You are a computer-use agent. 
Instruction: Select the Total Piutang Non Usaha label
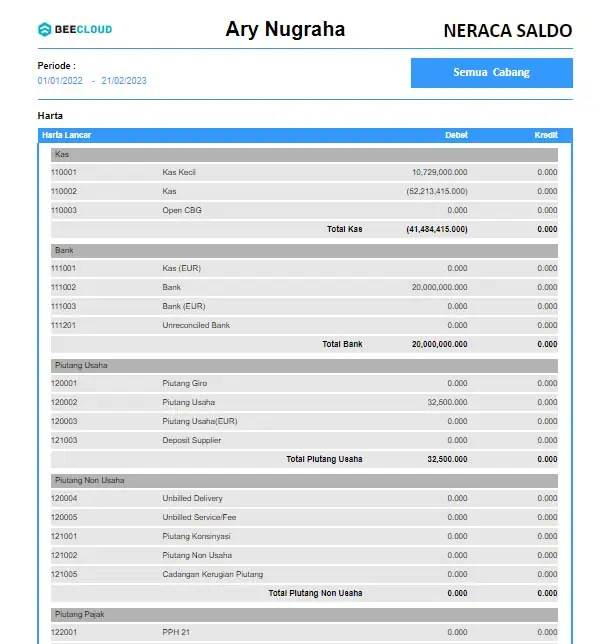tap(315, 593)
